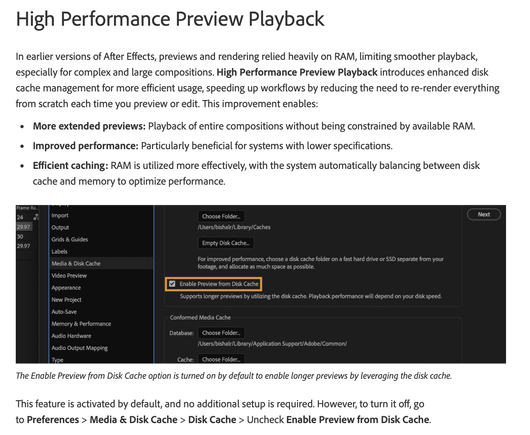Select New Project preferences item
530x435 pixels.
(x=66, y=299)
